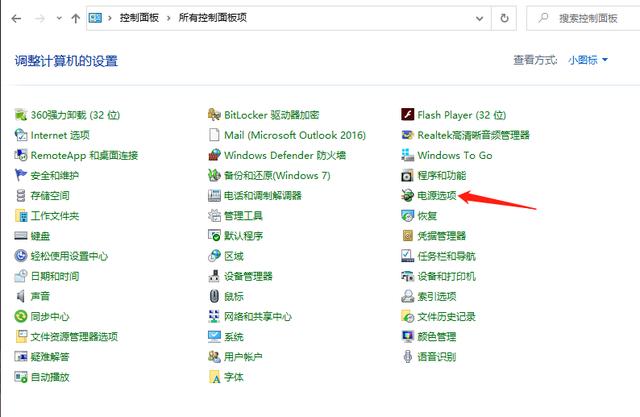
Task: Click the 语音识别 microphone icon
Action: [x=407, y=357]
